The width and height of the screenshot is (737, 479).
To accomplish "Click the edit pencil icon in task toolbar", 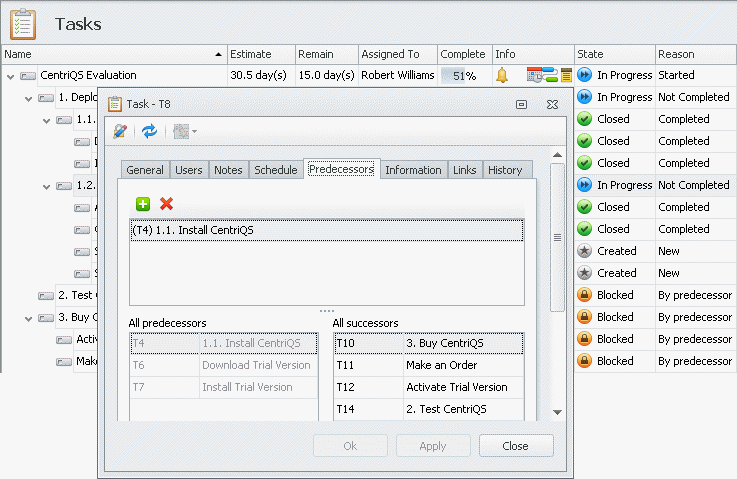I will click(x=121, y=131).
